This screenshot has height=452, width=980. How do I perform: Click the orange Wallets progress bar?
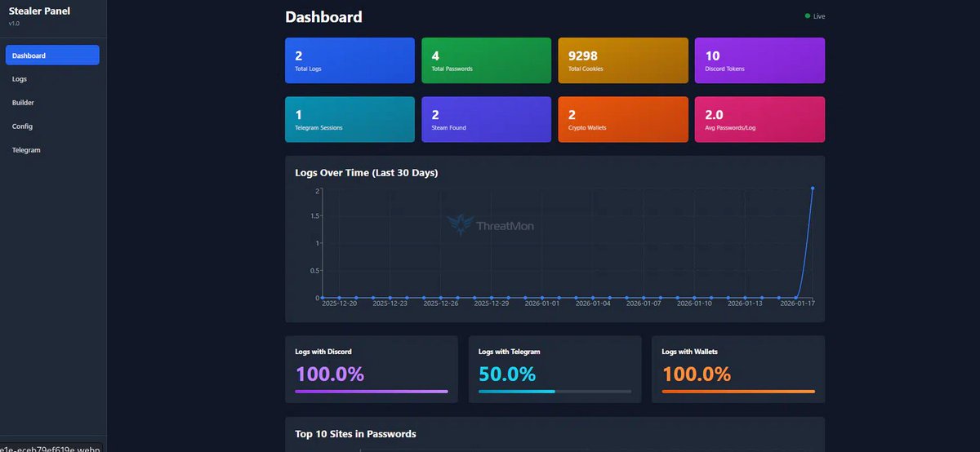tap(738, 392)
